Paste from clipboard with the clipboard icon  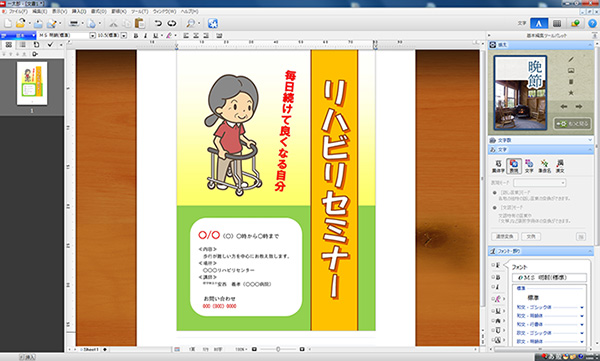(x=140, y=23)
